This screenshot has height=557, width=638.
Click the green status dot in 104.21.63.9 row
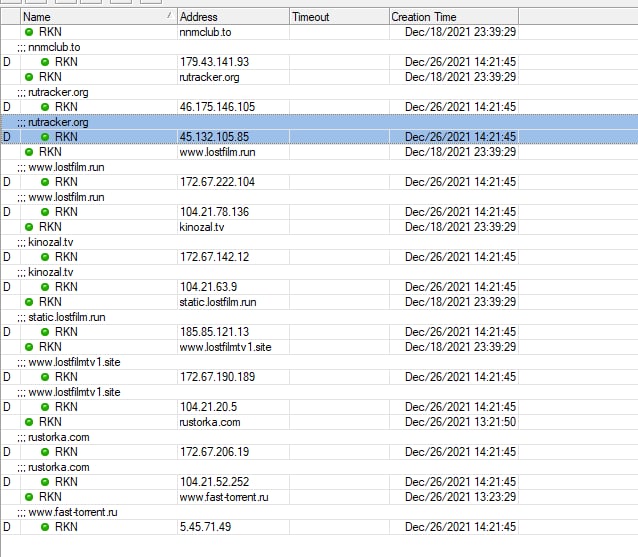[x=45, y=287]
